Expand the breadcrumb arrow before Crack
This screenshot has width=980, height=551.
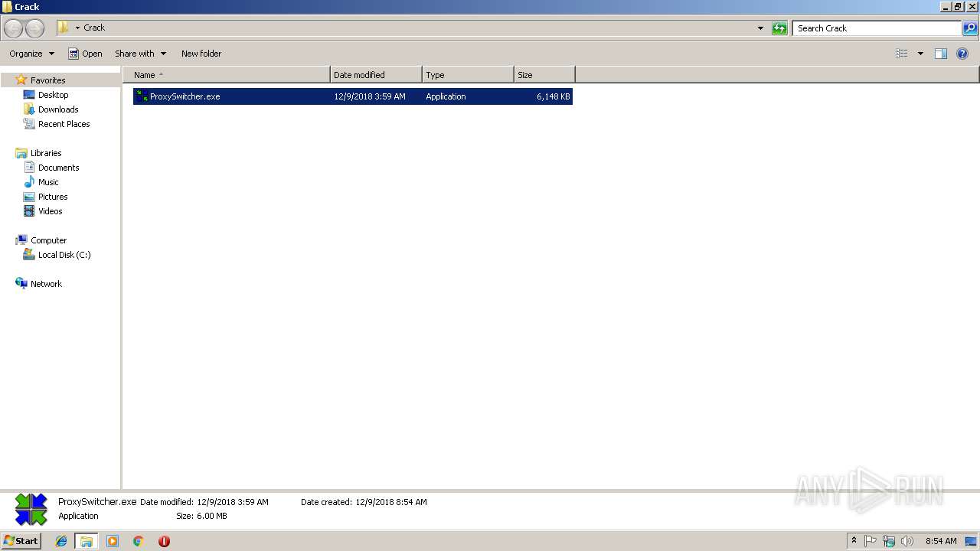[x=77, y=28]
